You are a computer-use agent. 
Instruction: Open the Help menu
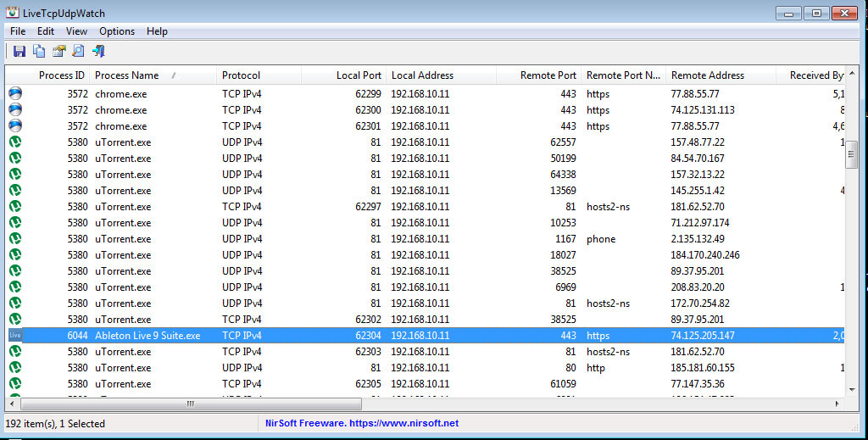(157, 31)
